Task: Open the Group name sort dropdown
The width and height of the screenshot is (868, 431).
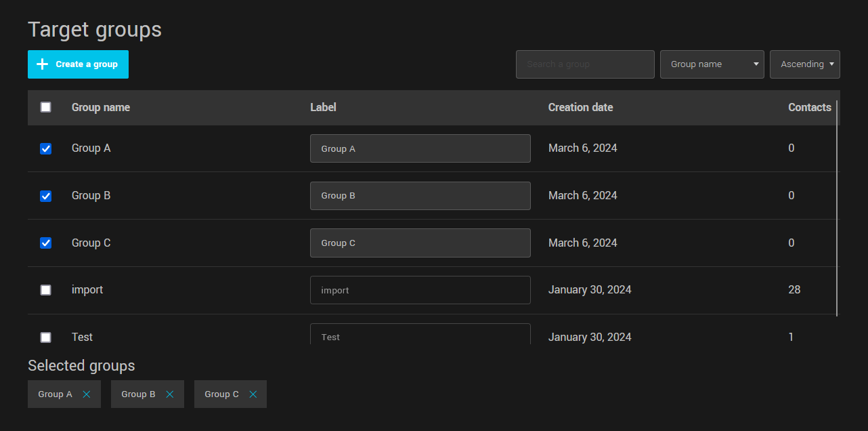Action: pos(712,64)
